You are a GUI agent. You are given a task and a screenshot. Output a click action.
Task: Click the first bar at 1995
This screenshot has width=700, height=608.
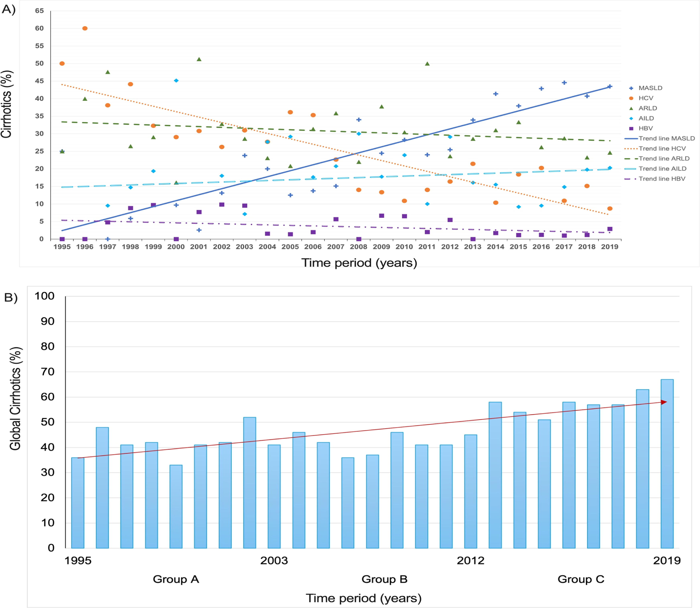pyautogui.click(x=78, y=503)
